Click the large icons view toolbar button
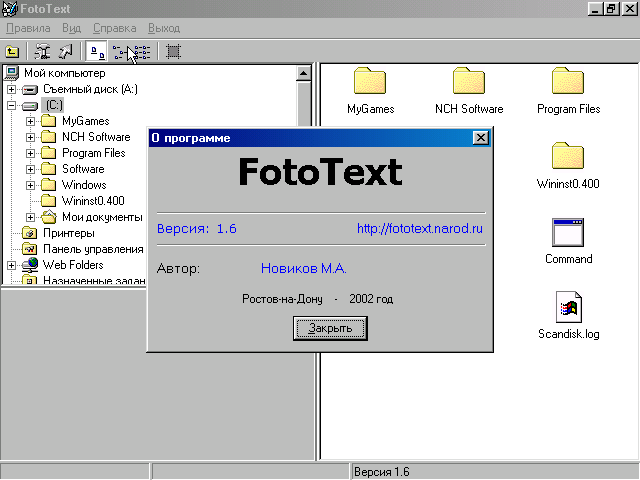This screenshot has height=480, width=640. pyautogui.click(x=96, y=51)
